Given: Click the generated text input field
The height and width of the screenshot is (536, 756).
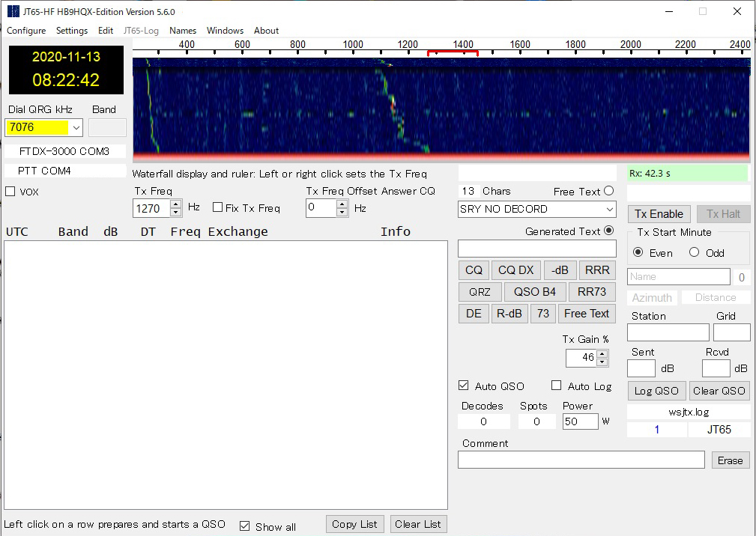Looking at the screenshot, I should [537, 249].
